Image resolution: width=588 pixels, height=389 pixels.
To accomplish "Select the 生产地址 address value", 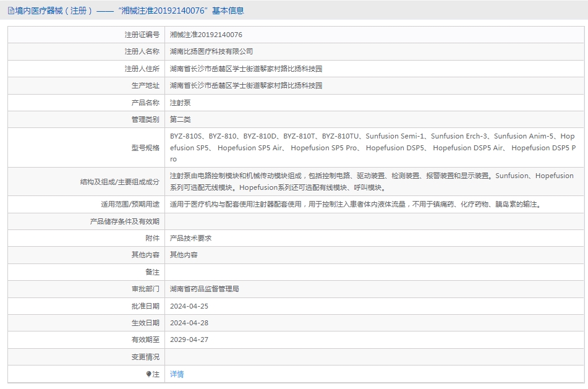I will click(x=246, y=85).
